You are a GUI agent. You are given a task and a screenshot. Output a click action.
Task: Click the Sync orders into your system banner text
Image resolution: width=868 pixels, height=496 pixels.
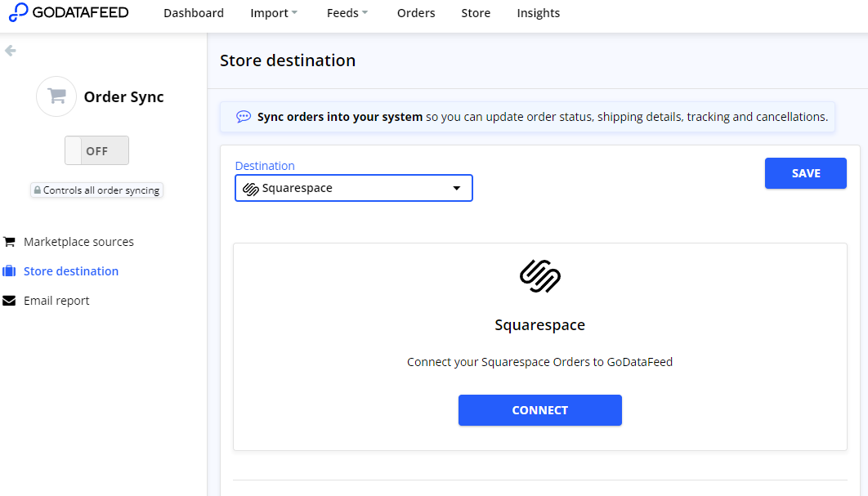543,117
